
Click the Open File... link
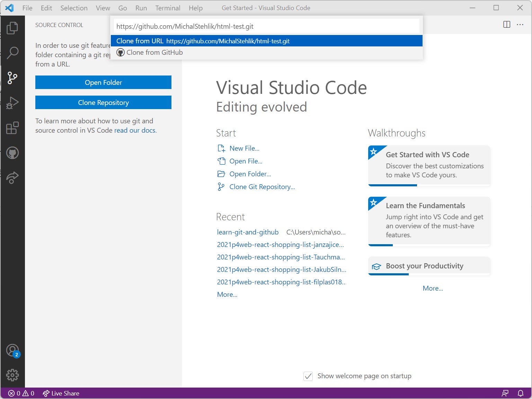[x=246, y=161]
